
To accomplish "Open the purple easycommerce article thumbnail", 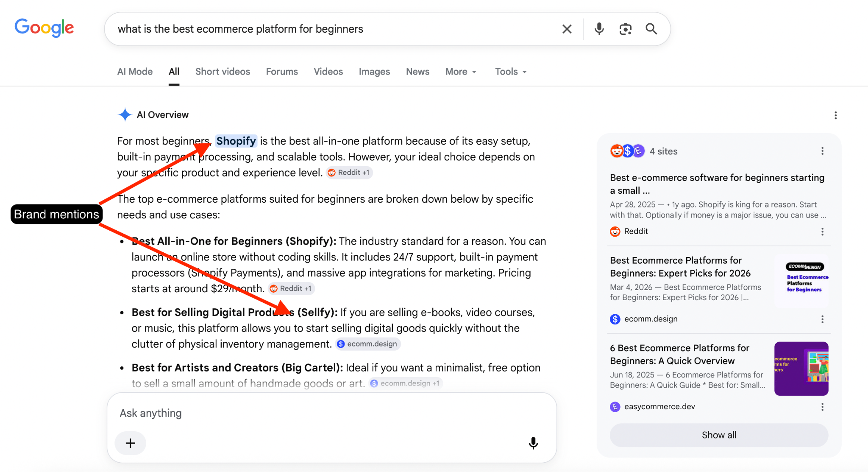I will 801,369.
